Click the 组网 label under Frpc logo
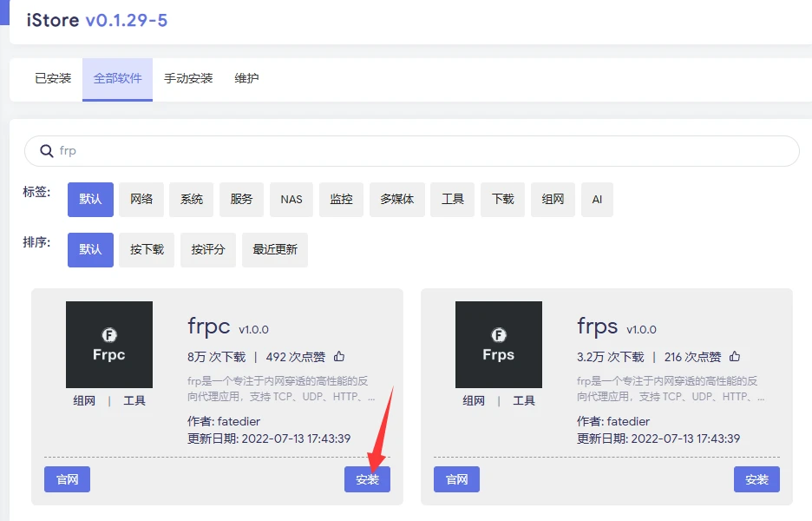 pos(84,400)
